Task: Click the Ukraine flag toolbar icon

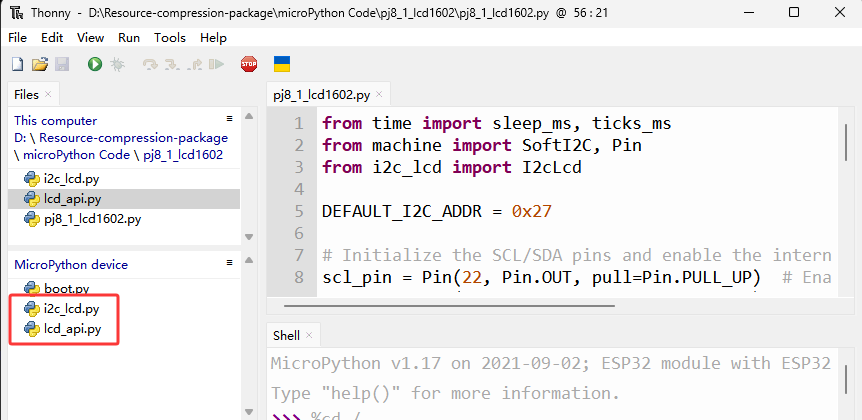Action: pos(282,64)
